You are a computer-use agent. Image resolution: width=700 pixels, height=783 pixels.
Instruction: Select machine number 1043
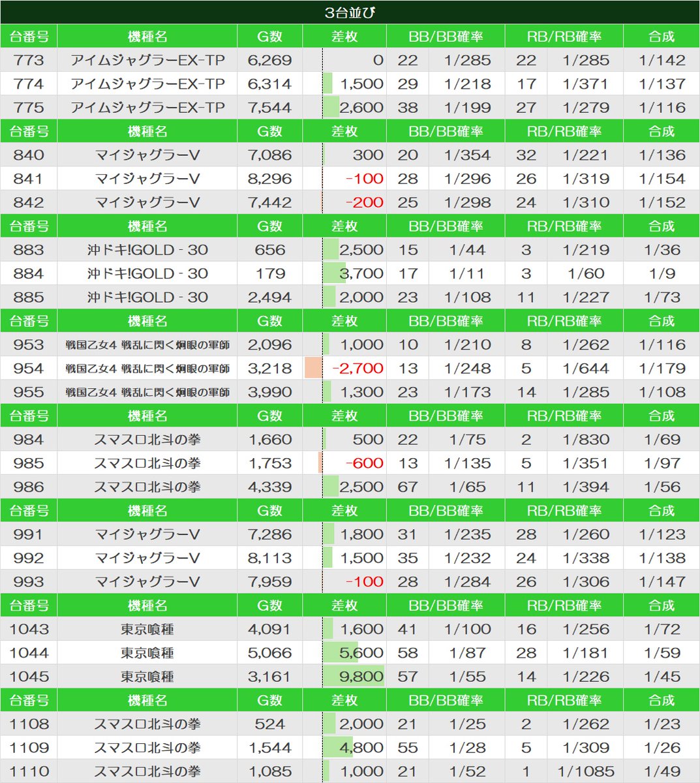29,629
